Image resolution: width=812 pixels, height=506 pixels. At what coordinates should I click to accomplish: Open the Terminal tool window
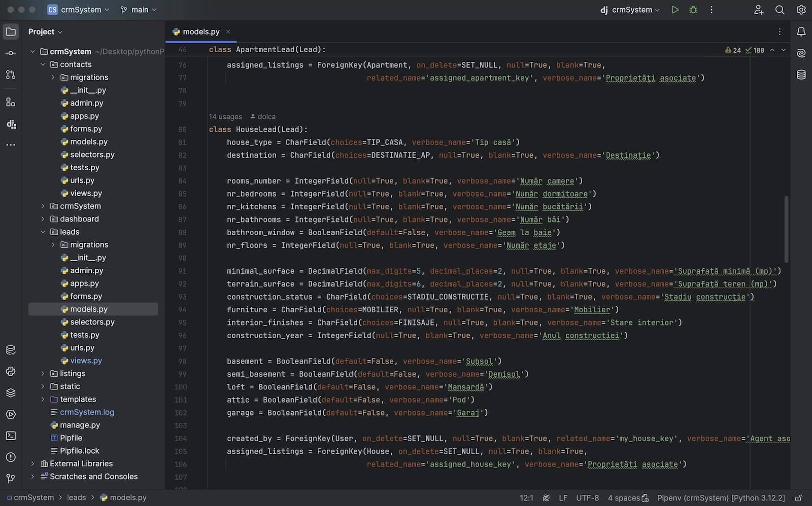point(11,436)
